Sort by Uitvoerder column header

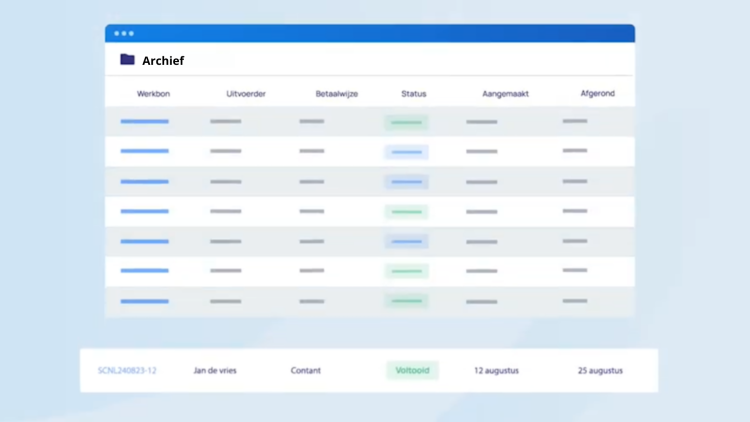coord(246,94)
